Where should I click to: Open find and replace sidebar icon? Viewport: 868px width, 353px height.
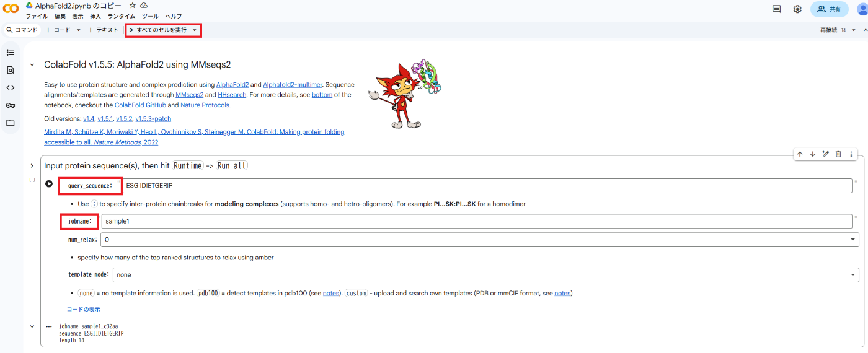tap(11, 70)
